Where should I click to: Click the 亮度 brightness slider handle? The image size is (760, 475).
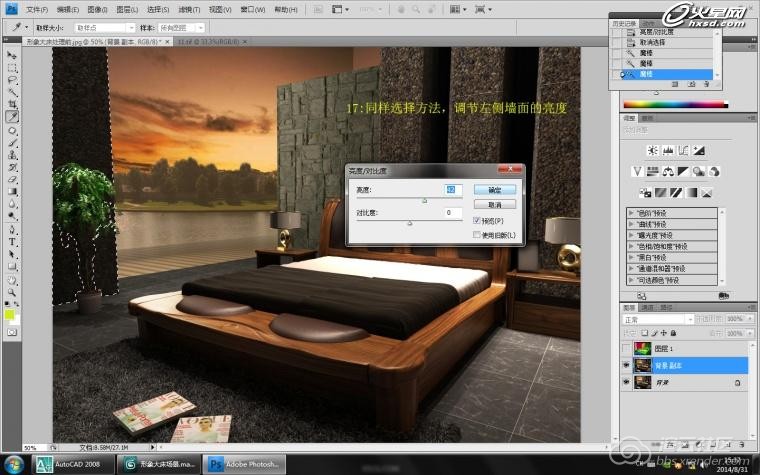click(x=425, y=200)
